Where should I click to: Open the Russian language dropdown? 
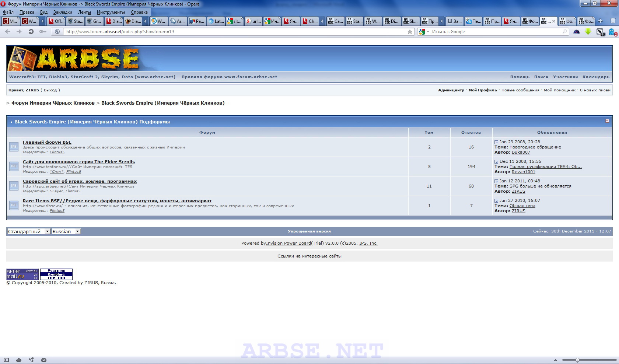66,231
